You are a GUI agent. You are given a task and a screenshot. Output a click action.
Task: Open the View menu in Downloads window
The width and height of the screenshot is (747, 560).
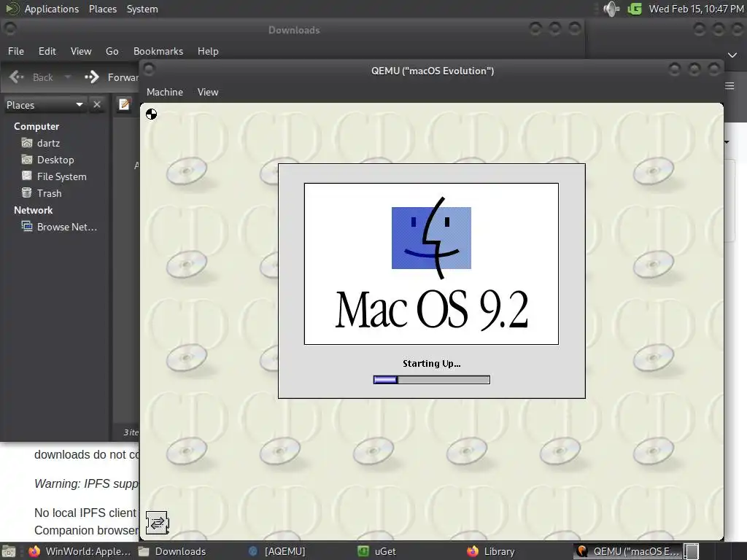[x=80, y=51]
